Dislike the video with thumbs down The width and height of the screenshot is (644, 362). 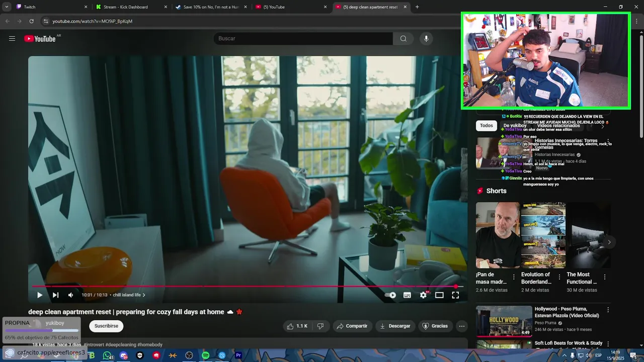coord(320,326)
